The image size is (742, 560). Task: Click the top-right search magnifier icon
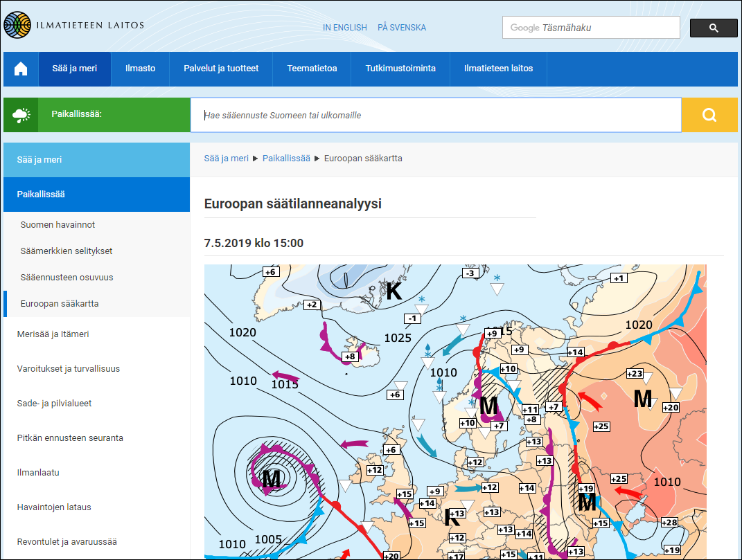pyautogui.click(x=713, y=28)
